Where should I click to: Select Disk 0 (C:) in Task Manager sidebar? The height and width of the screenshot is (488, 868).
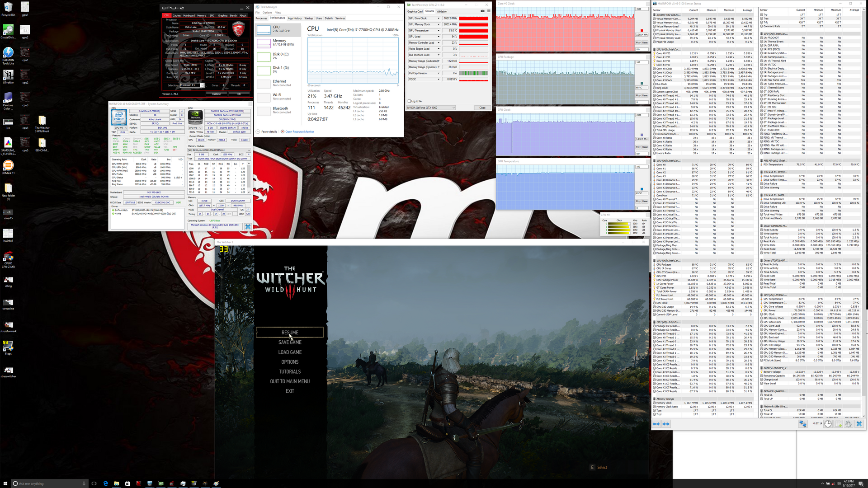point(278,56)
